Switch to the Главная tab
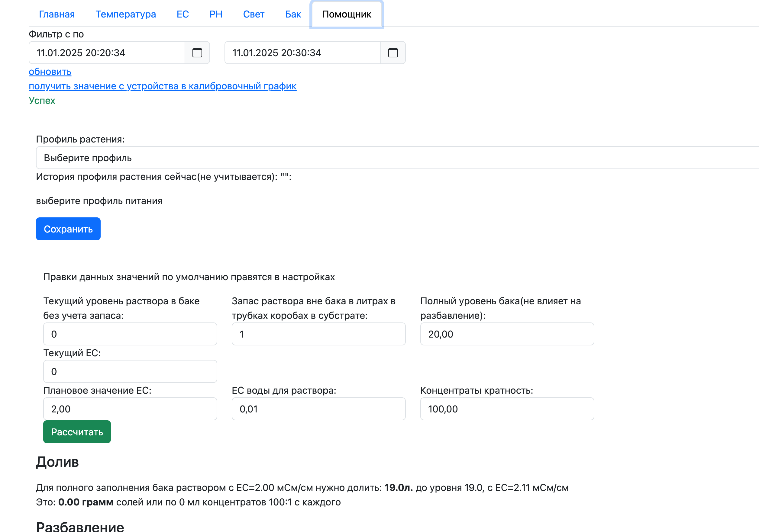 [x=57, y=14]
